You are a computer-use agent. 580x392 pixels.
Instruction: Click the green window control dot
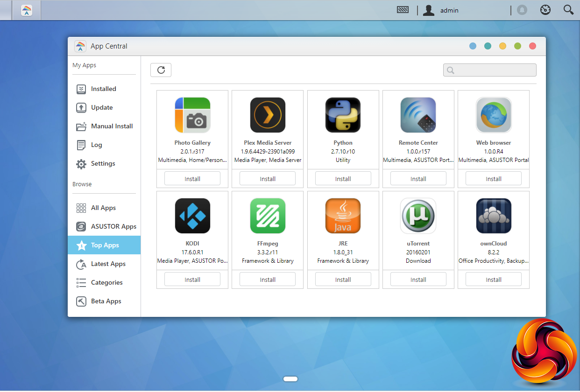tap(517, 46)
